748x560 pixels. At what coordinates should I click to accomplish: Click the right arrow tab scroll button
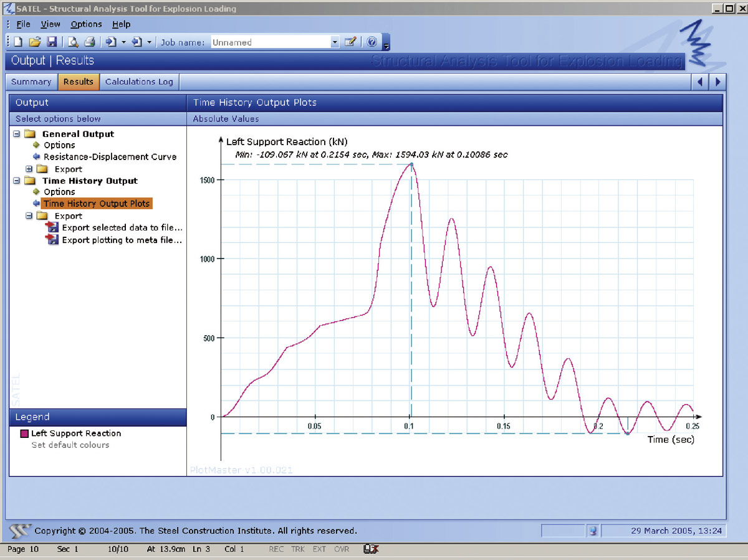(718, 82)
